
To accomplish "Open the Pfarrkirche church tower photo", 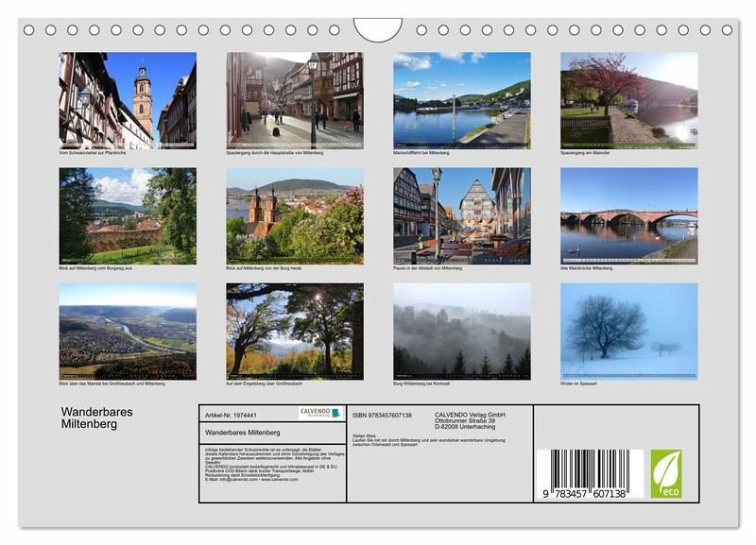I will (128, 100).
